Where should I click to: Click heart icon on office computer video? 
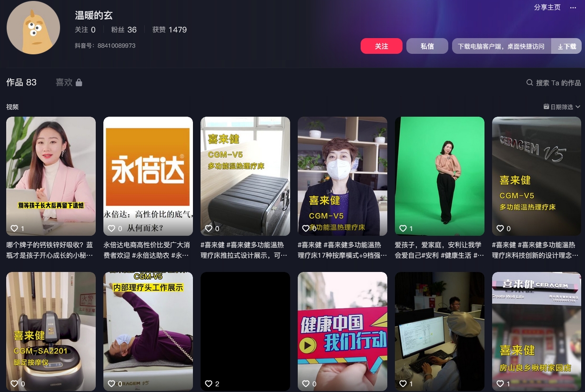point(403,383)
